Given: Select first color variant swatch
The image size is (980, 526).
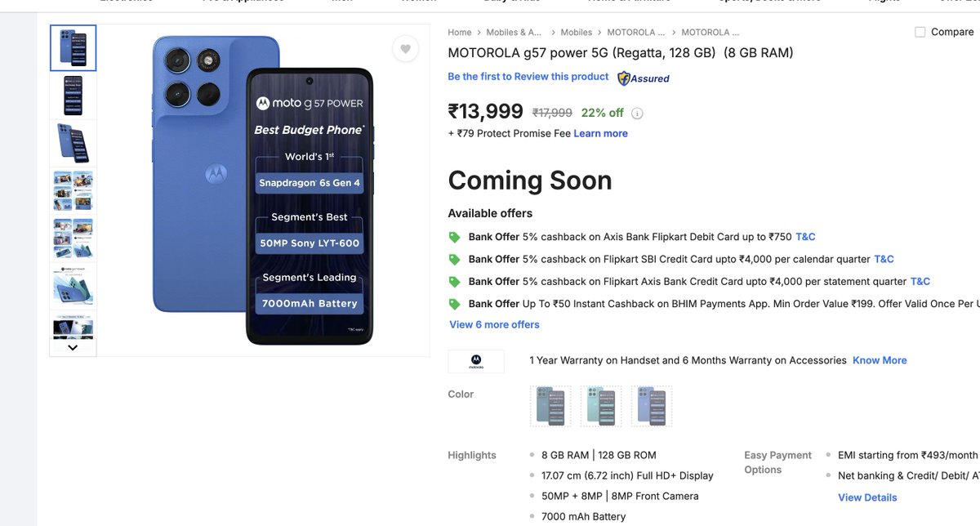Looking at the screenshot, I should coord(550,406).
